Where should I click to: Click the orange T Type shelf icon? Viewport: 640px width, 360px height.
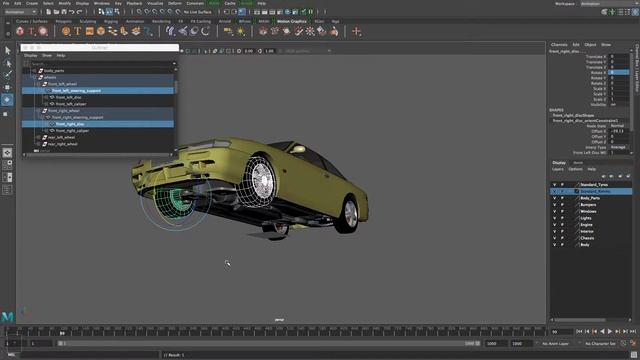(x=78, y=31)
